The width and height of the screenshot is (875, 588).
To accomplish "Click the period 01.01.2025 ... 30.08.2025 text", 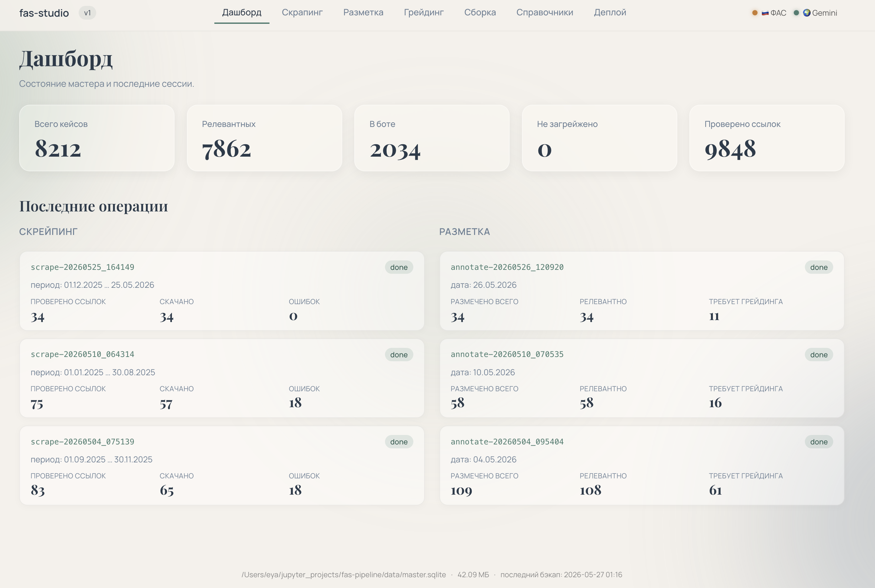I will pos(93,372).
